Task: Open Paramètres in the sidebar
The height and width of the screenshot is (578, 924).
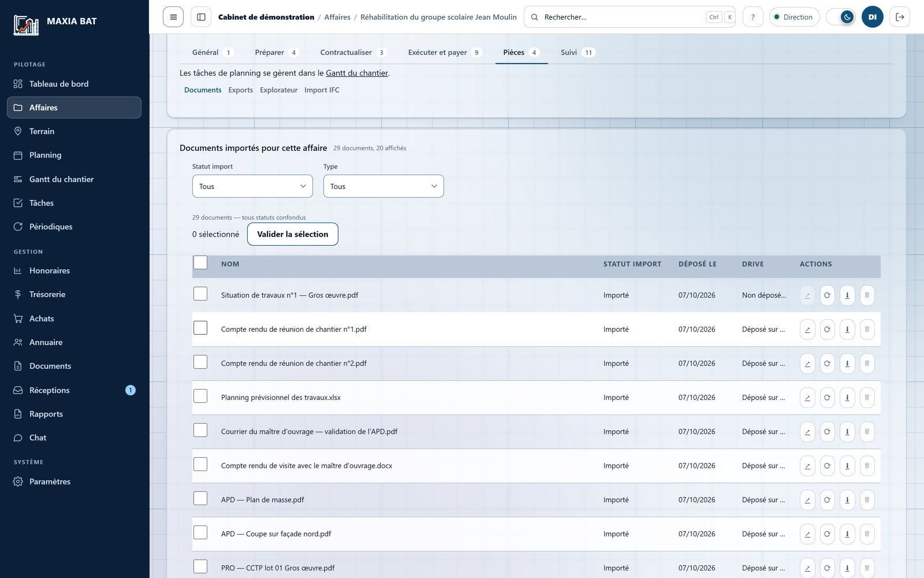Action: [x=74, y=481]
